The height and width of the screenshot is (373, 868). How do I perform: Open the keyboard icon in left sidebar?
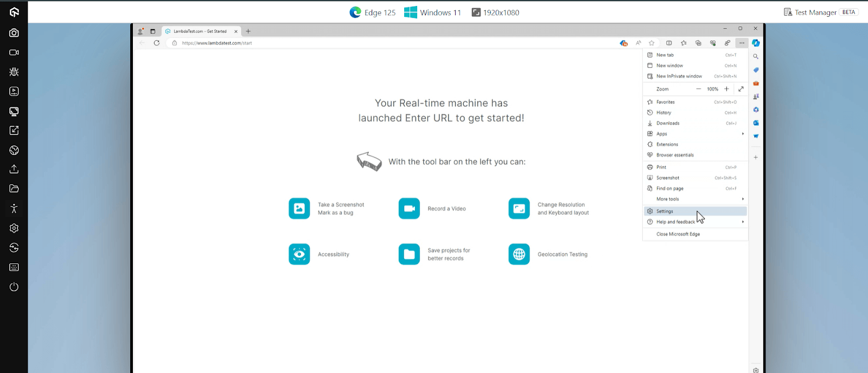tap(14, 267)
